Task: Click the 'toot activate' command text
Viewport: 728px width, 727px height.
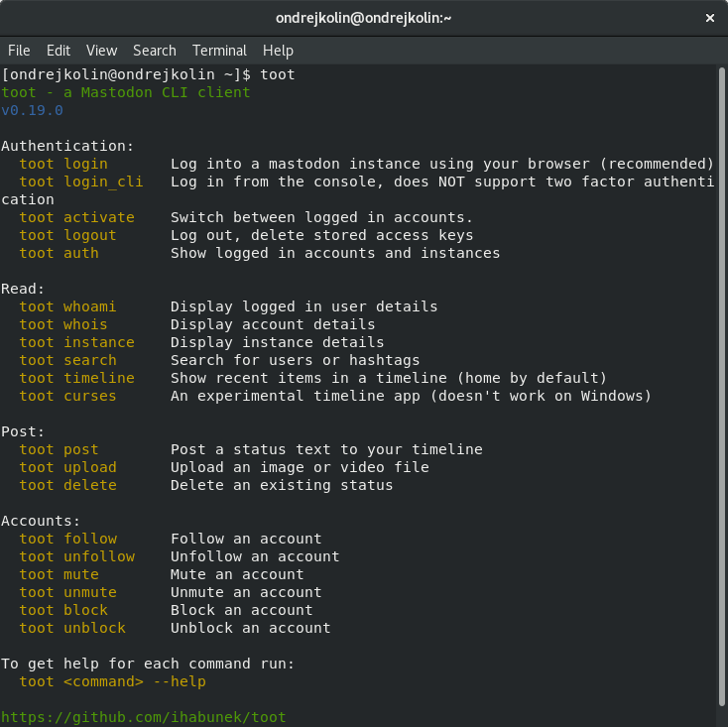Action: point(76,217)
